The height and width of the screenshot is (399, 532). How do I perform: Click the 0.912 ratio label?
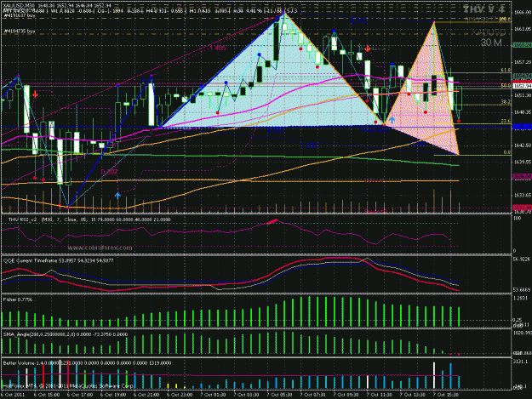(x=358, y=21)
